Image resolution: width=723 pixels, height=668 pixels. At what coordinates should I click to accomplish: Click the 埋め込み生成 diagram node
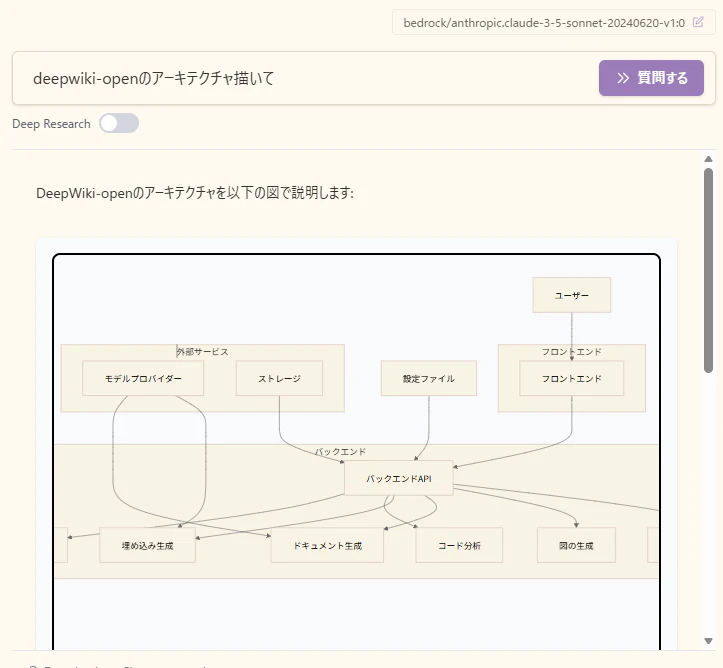click(x=148, y=545)
